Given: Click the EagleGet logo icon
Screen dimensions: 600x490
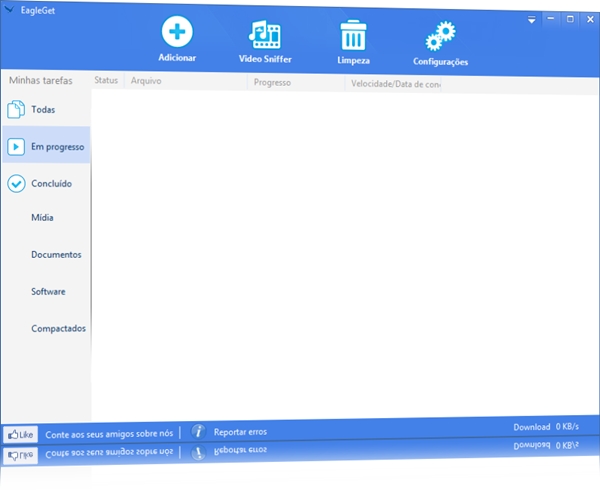Looking at the screenshot, I should coord(9,8).
